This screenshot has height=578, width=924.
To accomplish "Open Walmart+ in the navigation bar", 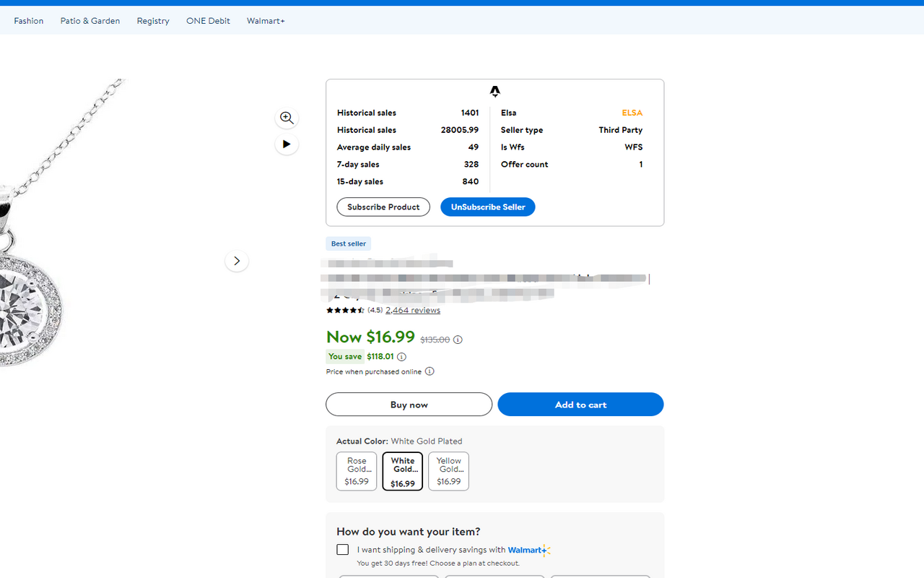I will (266, 21).
